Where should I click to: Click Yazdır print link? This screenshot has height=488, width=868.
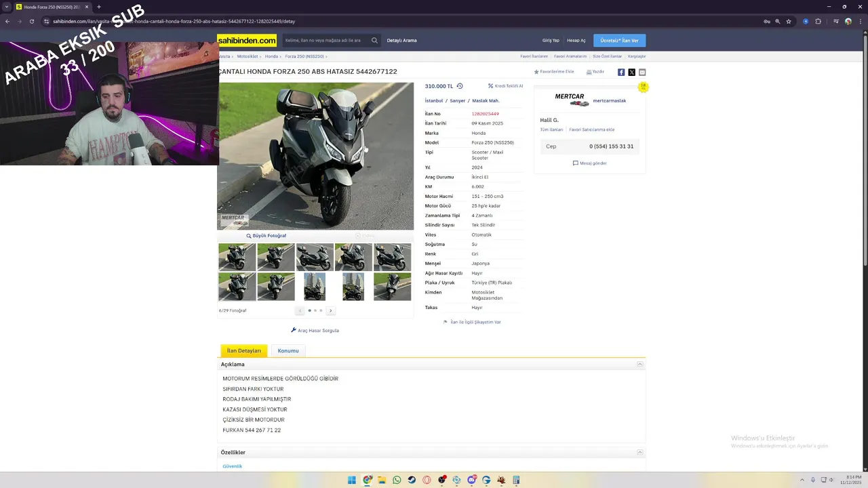point(595,72)
